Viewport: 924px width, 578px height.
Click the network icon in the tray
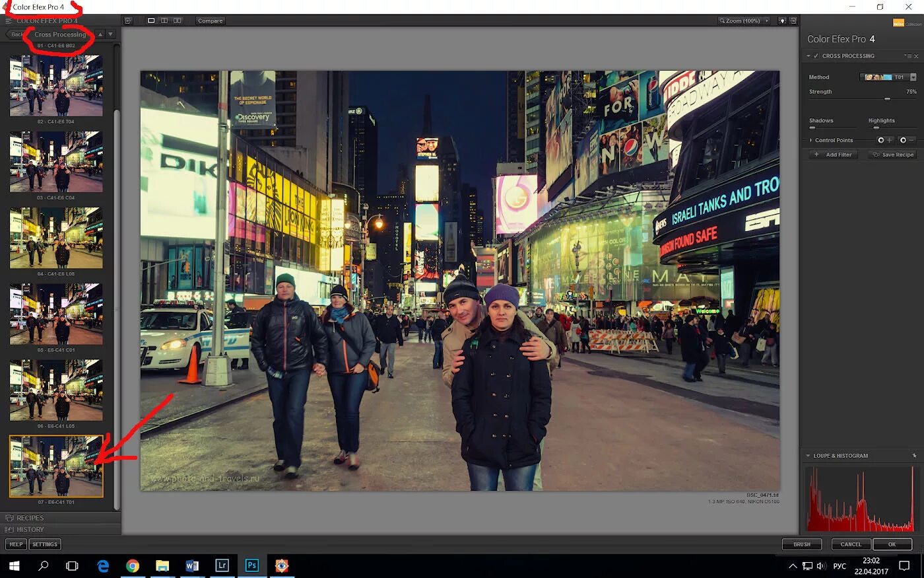807,566
